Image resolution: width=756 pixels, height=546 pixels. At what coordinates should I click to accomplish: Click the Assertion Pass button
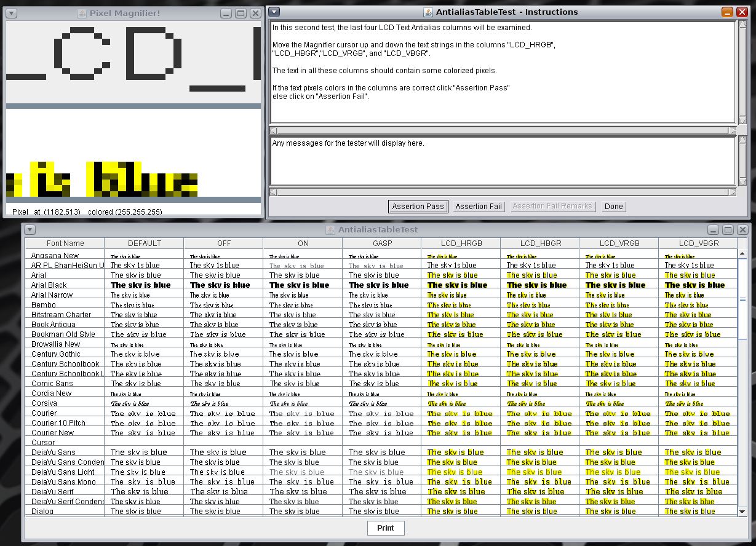(x=418, y=207)
